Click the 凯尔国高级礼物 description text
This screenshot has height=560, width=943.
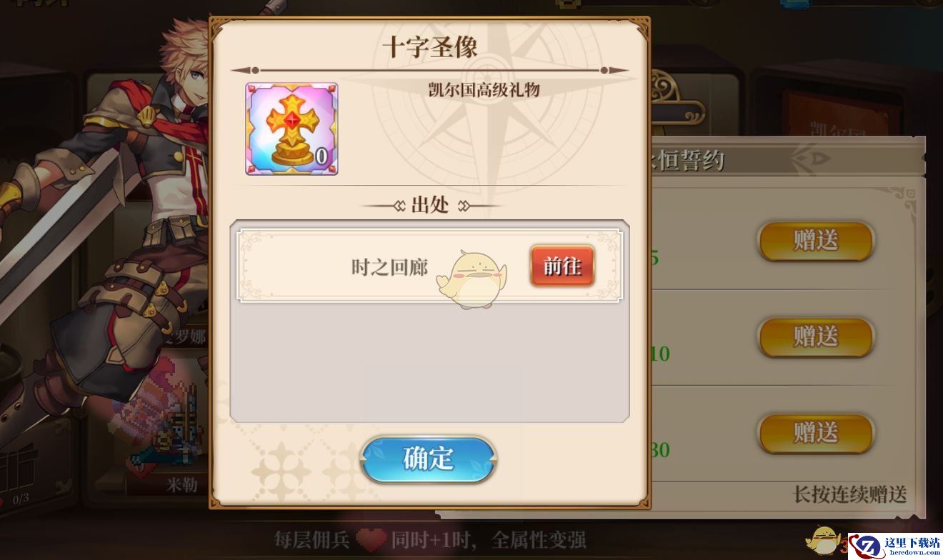pyautogui.click(x=484, y=89)
